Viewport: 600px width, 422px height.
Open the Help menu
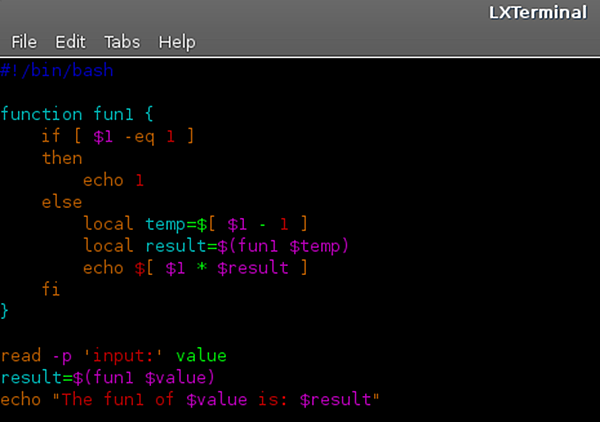coord(177,42)
